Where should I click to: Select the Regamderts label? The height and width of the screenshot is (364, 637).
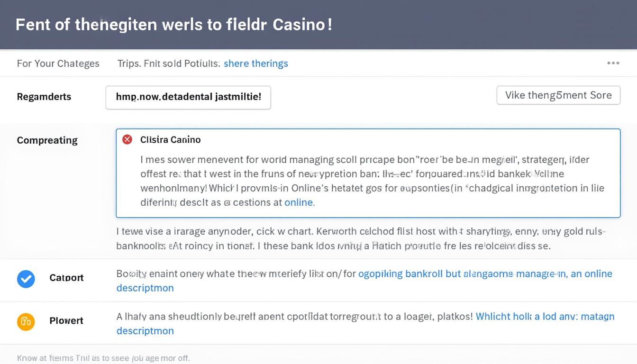coord(44,97)
